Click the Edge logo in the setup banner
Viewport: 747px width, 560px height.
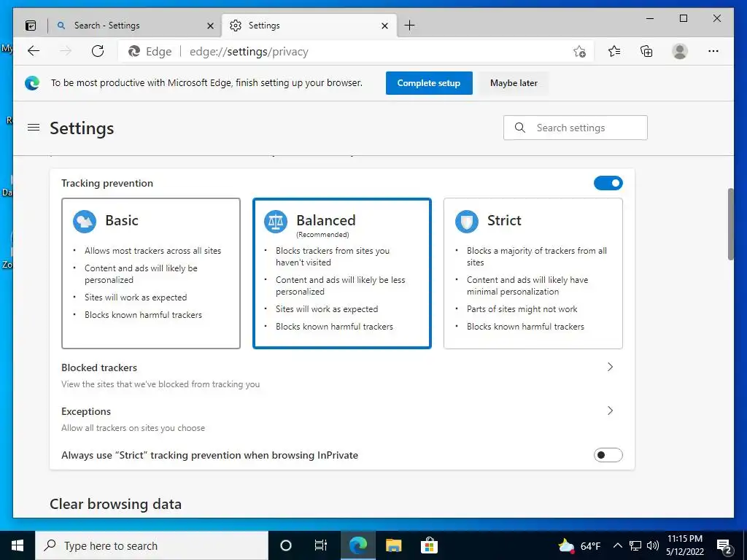(32, 83)
